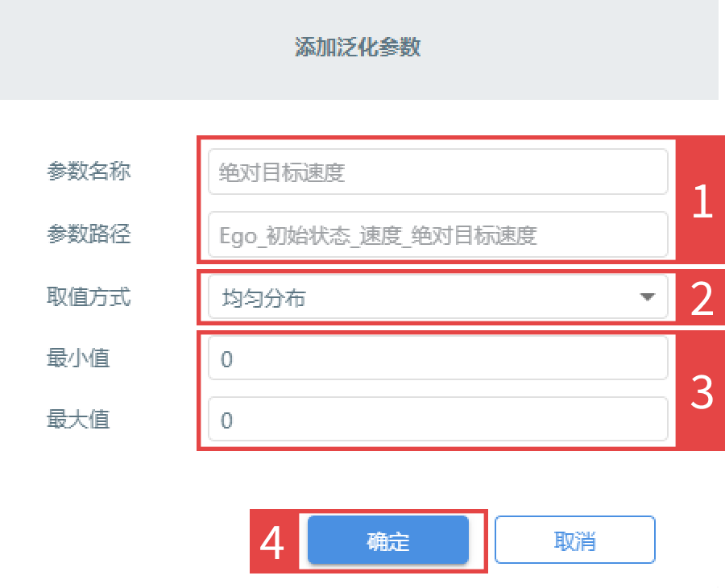The image size is (725, 588).
Task: Click the red annotation number 3
Action: (702, 392)
